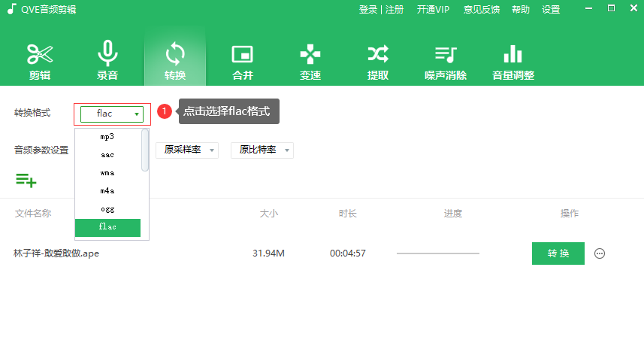644x346 pixels.
Task: Select the 录音 microphone tool
Action: 107,61
